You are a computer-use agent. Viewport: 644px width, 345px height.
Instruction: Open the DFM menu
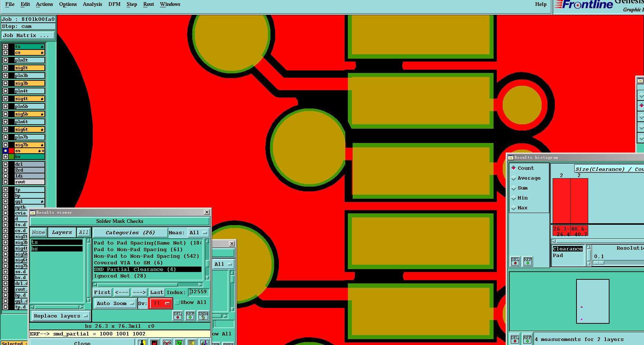pos(114,4)
